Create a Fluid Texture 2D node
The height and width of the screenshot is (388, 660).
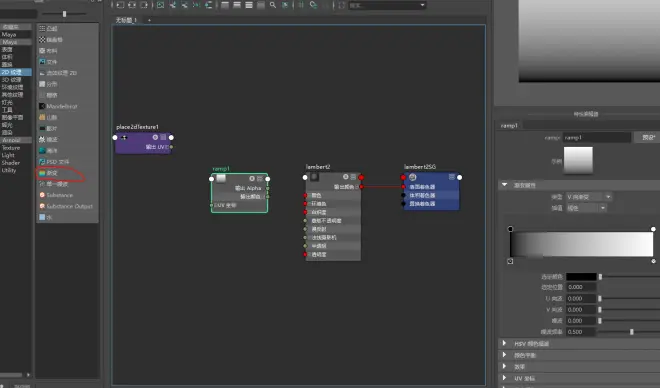(x=58, y=73)
